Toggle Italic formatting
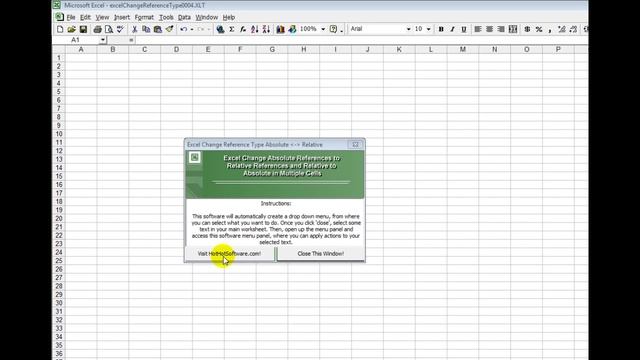The width and height of the screenshot is (640, 360). point(452,29)
